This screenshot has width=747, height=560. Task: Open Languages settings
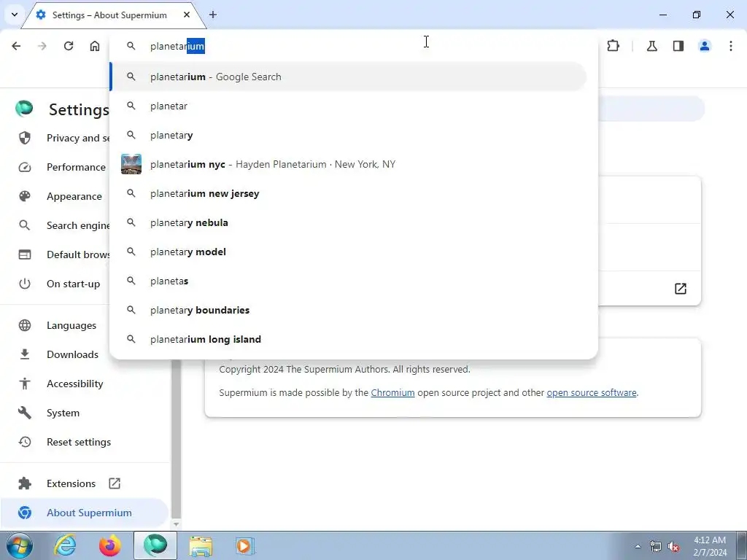coord(56,325)
